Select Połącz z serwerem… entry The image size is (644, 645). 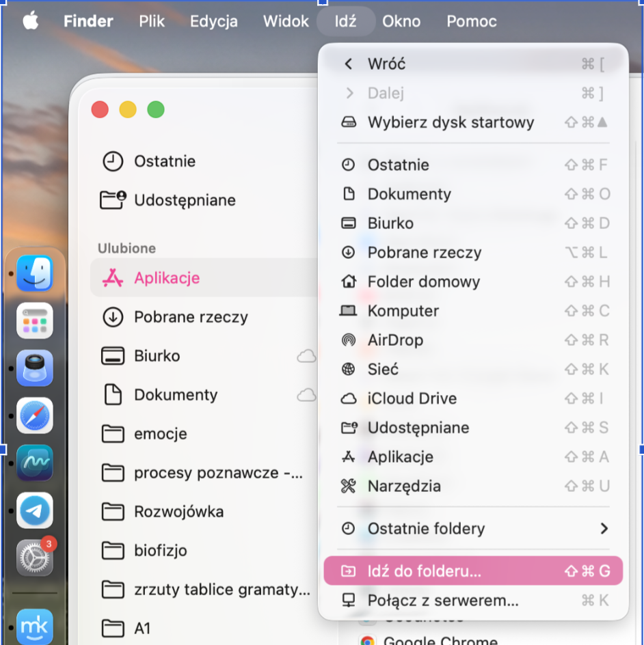[473, 600]
